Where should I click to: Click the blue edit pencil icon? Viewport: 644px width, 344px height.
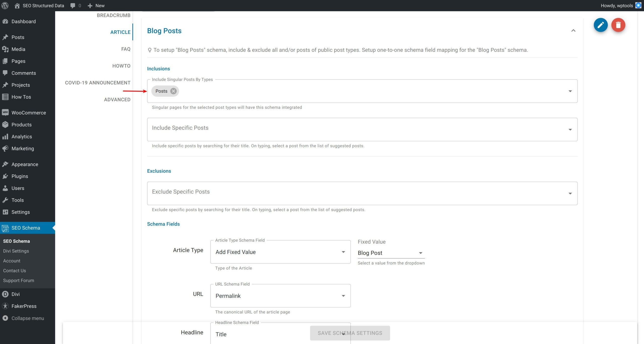click(600, 25)
